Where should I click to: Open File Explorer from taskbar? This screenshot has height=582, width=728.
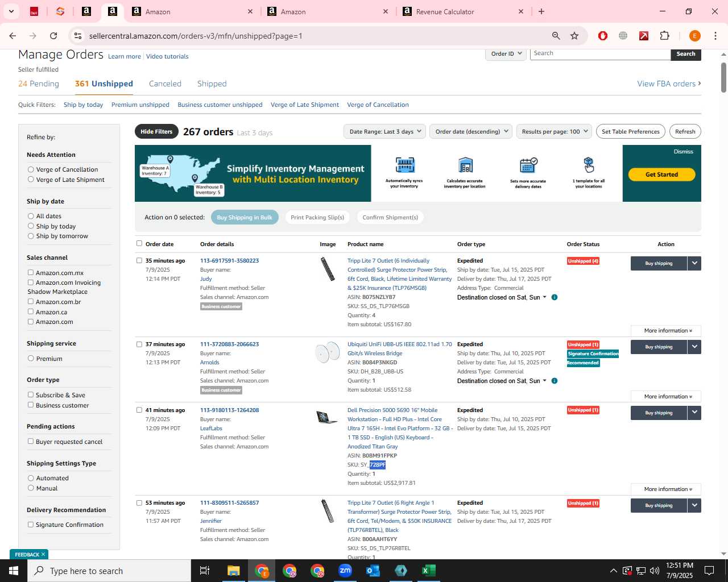(x=234, y=571)
